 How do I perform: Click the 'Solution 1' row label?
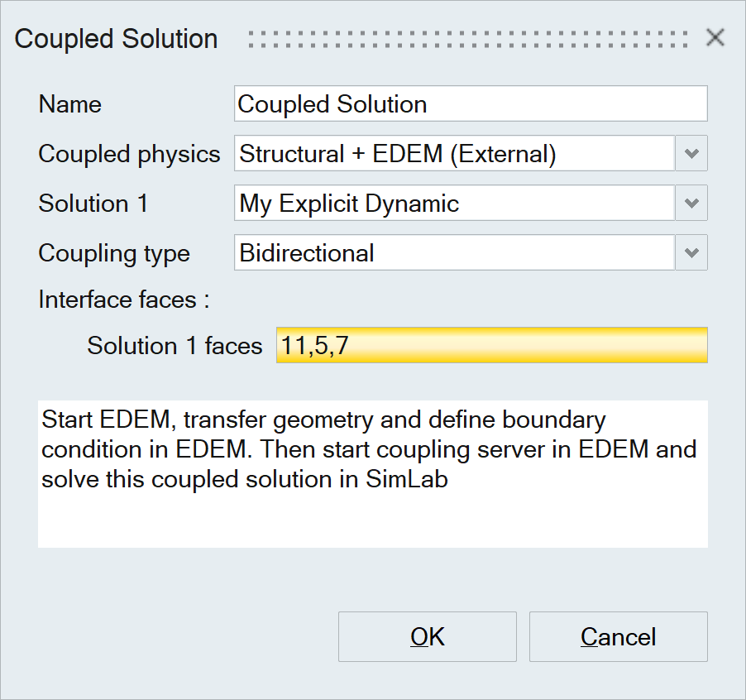[93, 204]
